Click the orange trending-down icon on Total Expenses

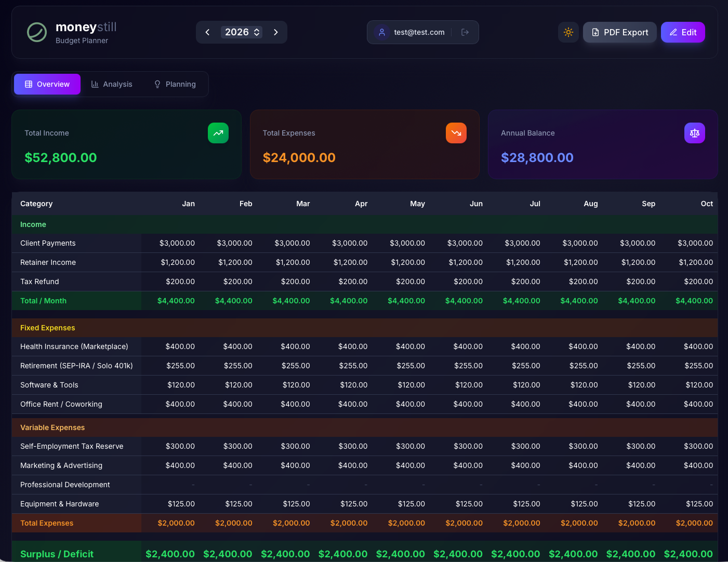456,133
